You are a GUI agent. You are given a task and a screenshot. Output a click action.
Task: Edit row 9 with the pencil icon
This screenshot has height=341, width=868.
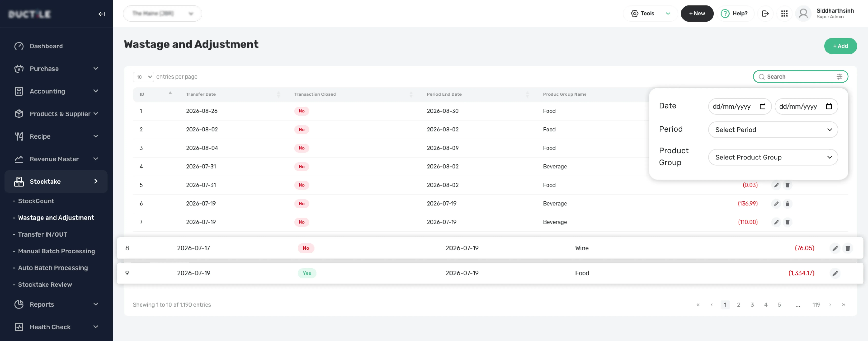click(x=835, y=273)
